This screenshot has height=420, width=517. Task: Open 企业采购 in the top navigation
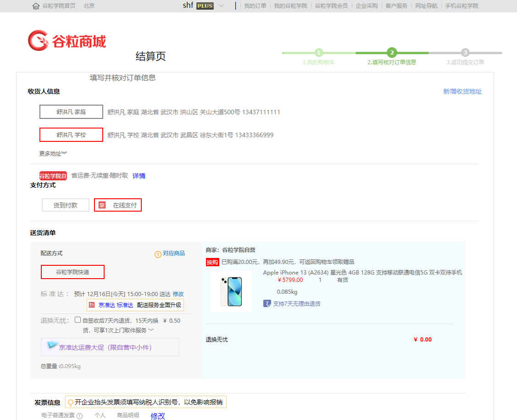coord(367,6)
